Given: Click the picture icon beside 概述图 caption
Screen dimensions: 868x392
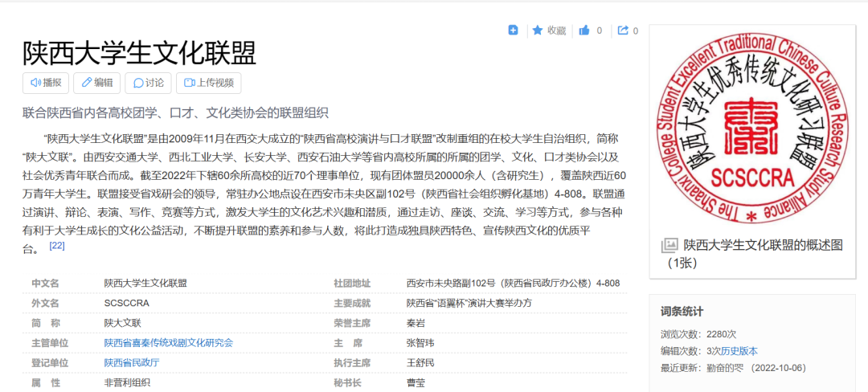Looking at the screenshot, I should [669, 245].
